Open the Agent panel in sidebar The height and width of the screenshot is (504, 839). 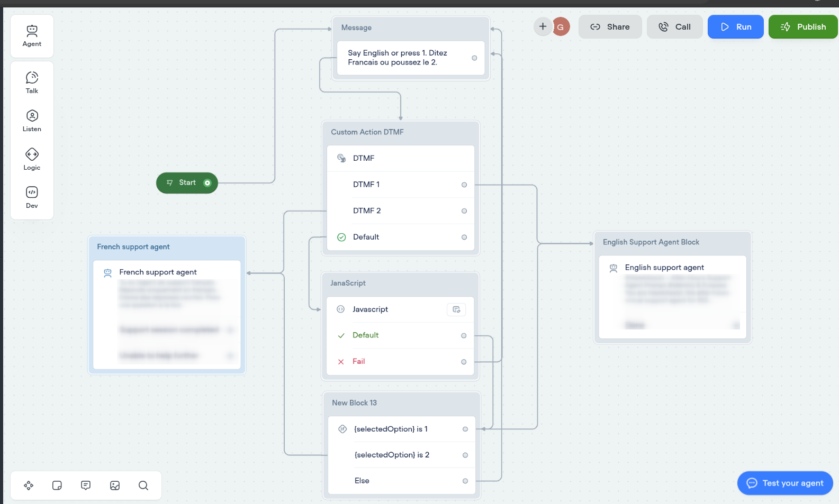pyautogui.click(x=32, y=36)
